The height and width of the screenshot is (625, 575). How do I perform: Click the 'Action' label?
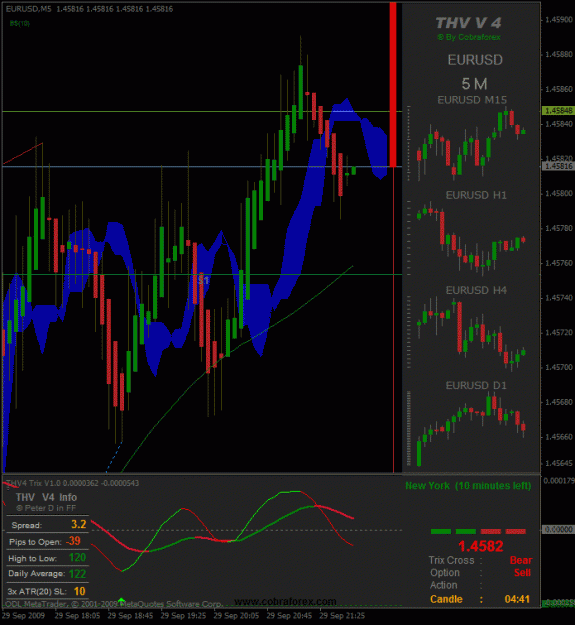coord(444,585)
